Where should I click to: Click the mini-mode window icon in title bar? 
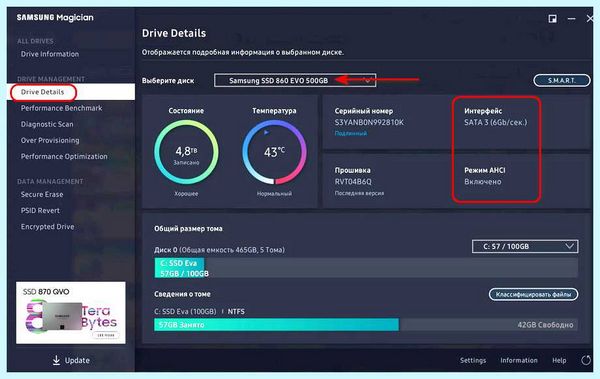pos(553,19)
